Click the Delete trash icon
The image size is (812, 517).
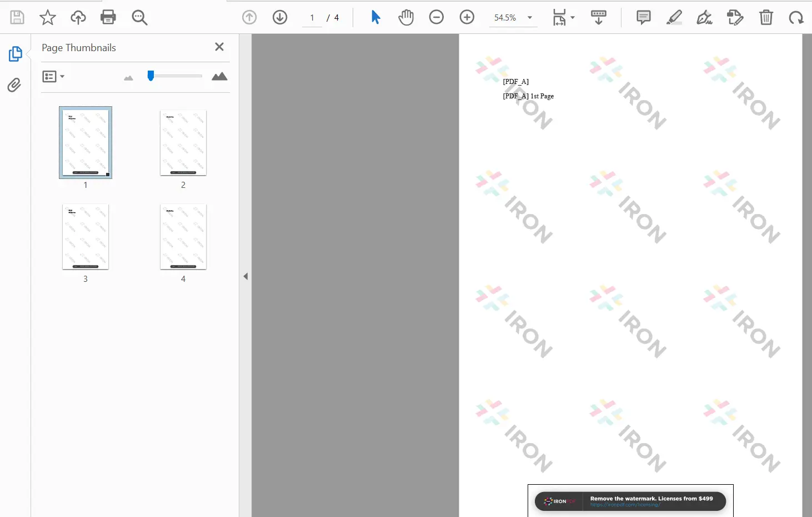pos(766,17)
